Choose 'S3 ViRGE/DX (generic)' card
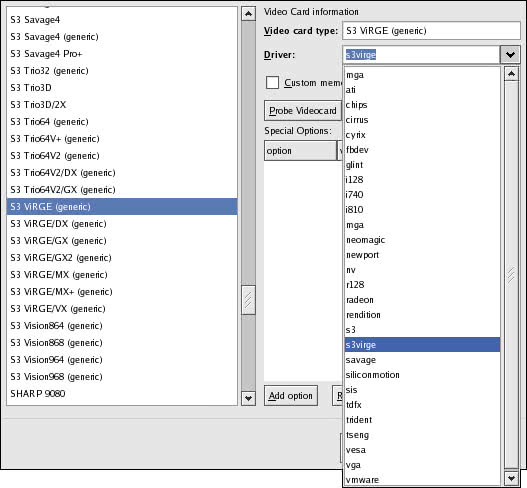This screenshot has height=488, width=527. click(122, 224)
